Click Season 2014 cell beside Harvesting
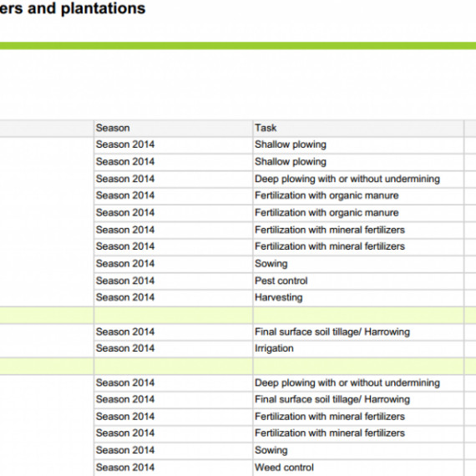The image size is (476, 476). coord(173,297)
